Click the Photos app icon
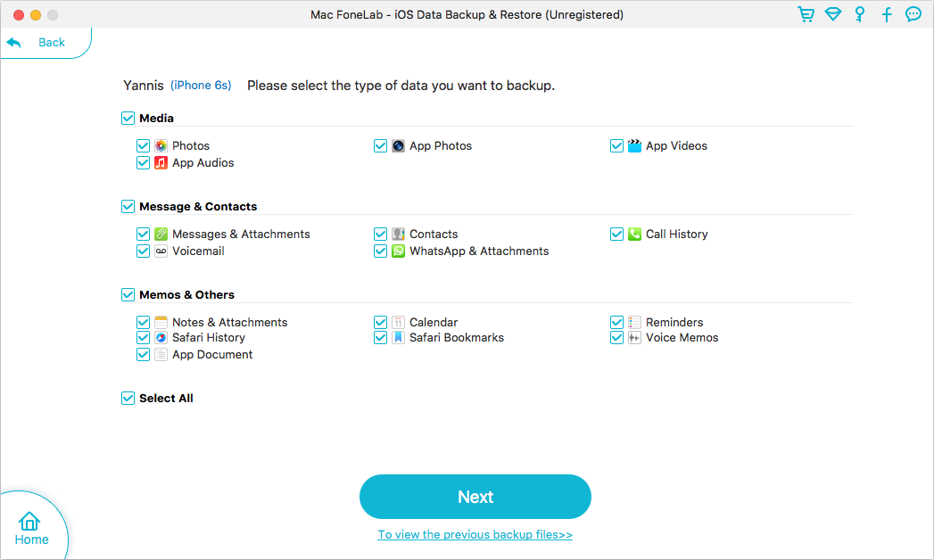This screenshot has width=934, height=560. pyautogui.click(x=161, y=145)
